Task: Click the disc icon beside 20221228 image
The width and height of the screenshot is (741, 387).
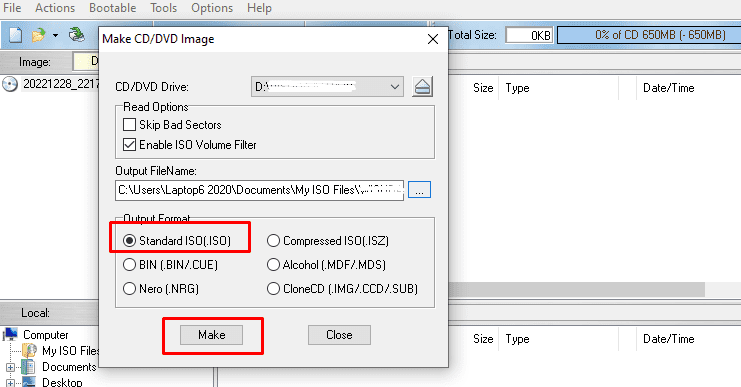Action: [x=10, y=84]
